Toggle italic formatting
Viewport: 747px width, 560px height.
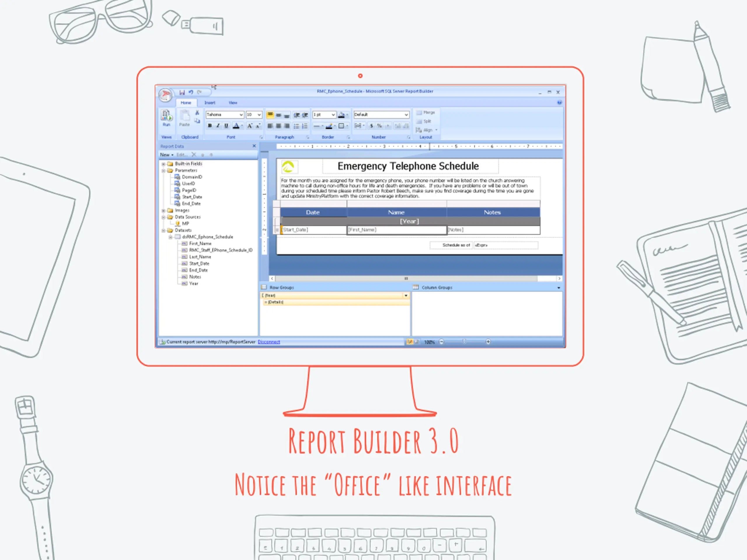[218, 126]
